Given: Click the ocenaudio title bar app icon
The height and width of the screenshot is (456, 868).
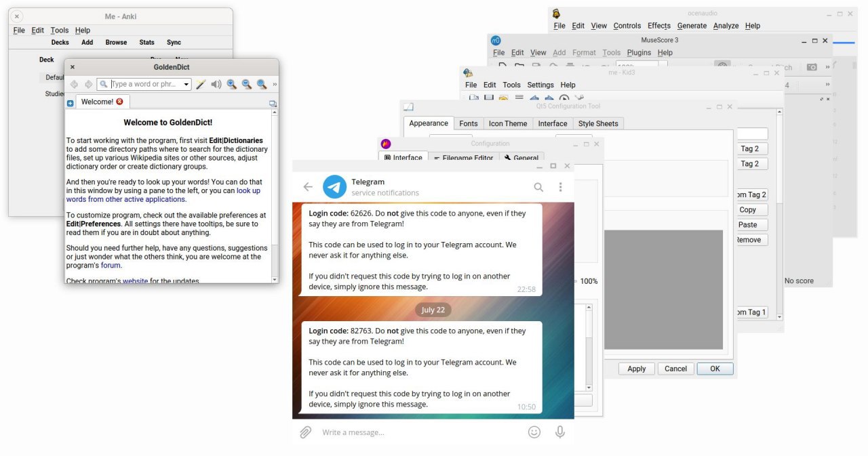Looking at the screenshot, I should click(x=557, y=13).
